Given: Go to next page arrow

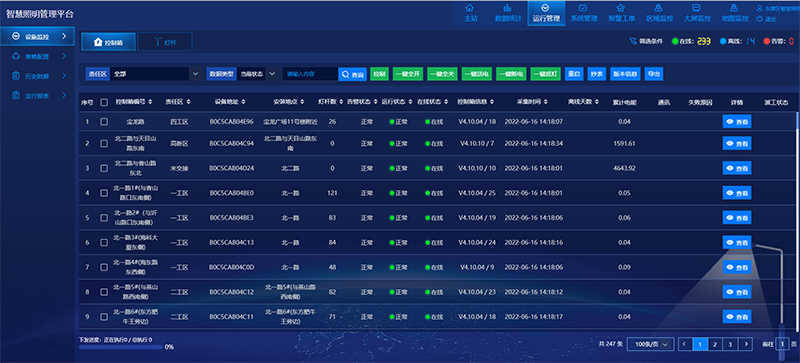Looking at the screenshot, I should point(746,345).
